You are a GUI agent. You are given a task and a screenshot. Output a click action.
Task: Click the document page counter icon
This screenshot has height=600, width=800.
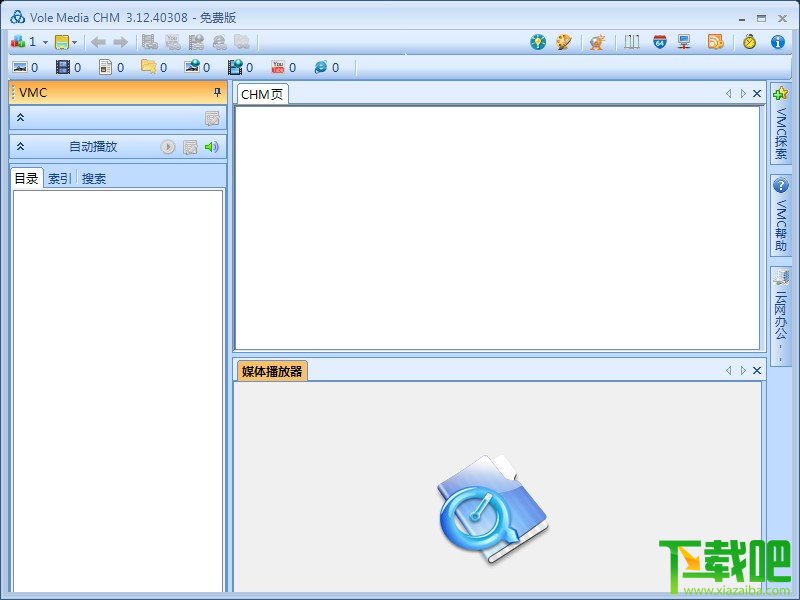coord(105,67)
